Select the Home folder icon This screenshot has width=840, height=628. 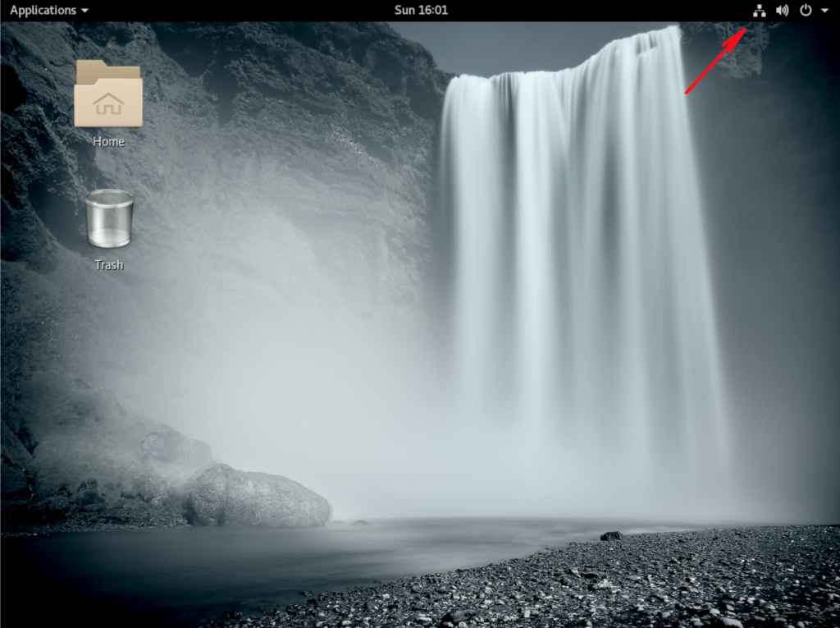(x=108, y=94)
